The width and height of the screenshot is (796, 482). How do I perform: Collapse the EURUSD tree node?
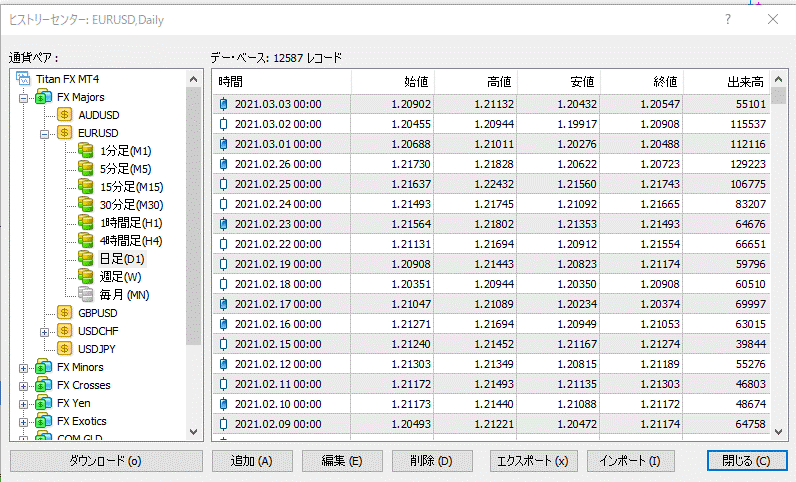pyautogui.click(x=45, y=135)
